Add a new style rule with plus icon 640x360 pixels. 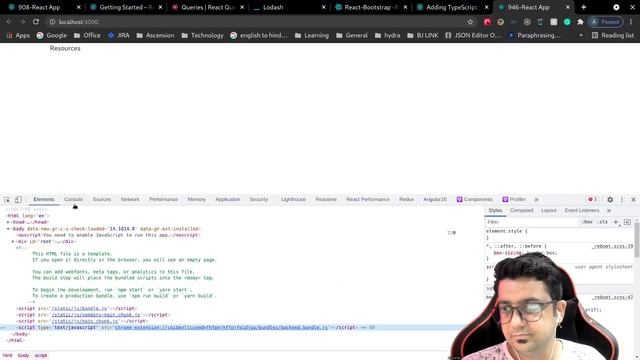coord(616,222)
